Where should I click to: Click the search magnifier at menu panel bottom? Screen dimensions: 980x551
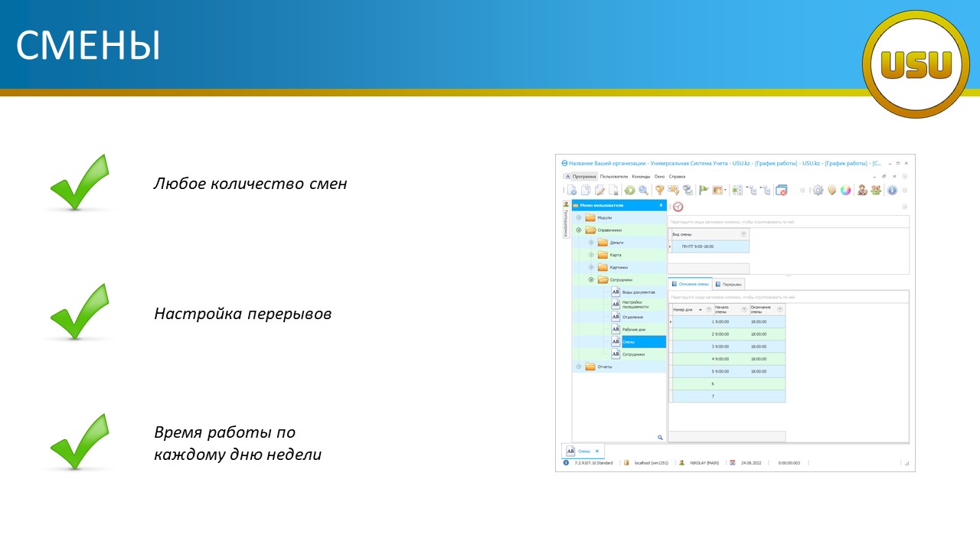tap(660, 438)
